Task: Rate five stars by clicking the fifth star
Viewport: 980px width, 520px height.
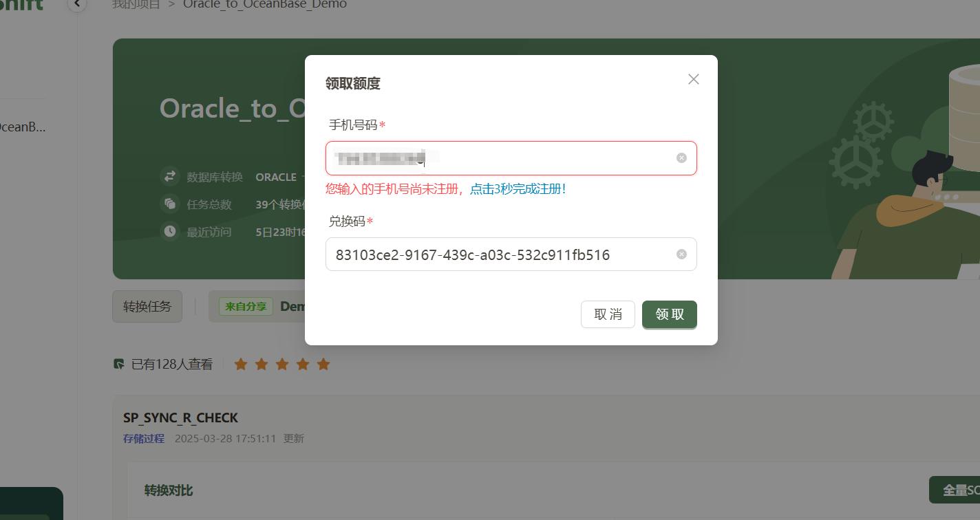Action: point(323,364)
